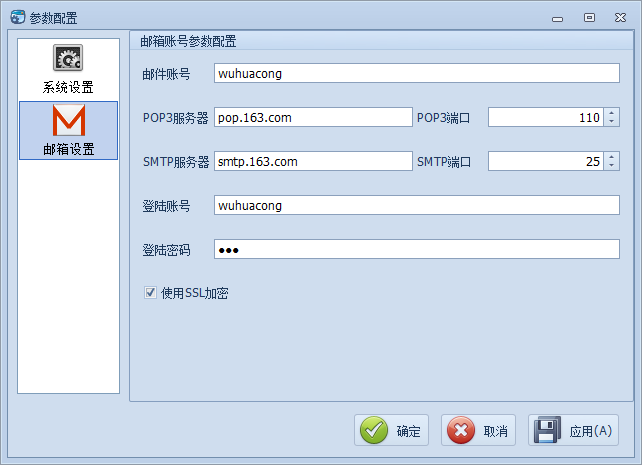The width and height of the screenshot is (642, 465).
Task: Decrease SMTP端口 with the down arrow
Action: point(611,165)
